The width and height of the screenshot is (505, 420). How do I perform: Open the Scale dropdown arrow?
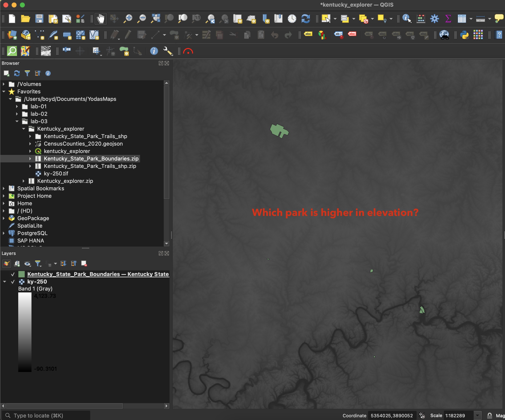(x=477, y=415)
